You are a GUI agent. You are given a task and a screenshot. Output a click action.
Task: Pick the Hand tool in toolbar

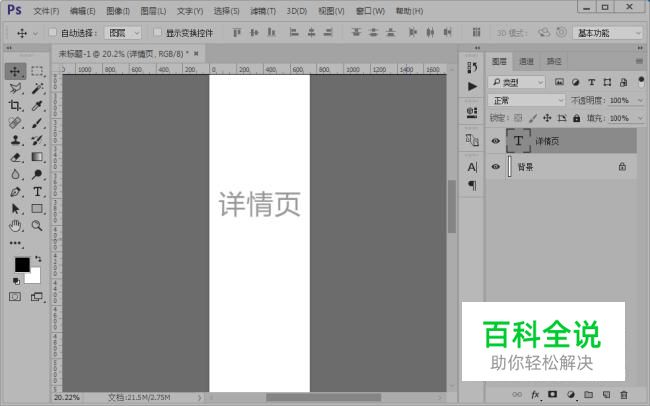click(15, 226)
